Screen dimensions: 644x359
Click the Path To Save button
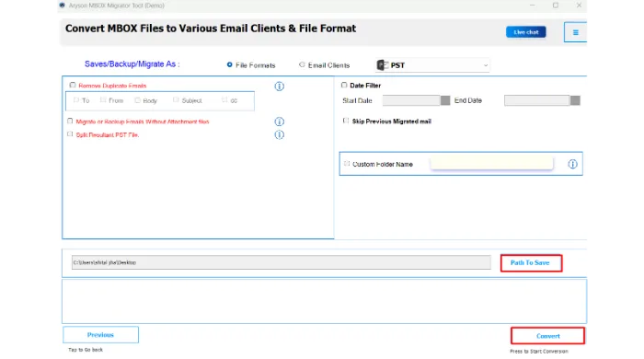[x=531, y=263]
